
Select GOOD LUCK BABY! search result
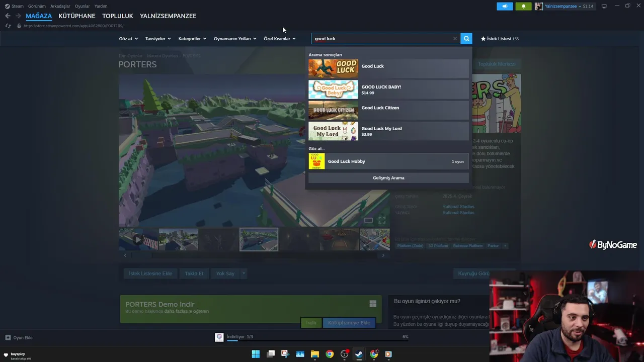[x=388, y=89]
